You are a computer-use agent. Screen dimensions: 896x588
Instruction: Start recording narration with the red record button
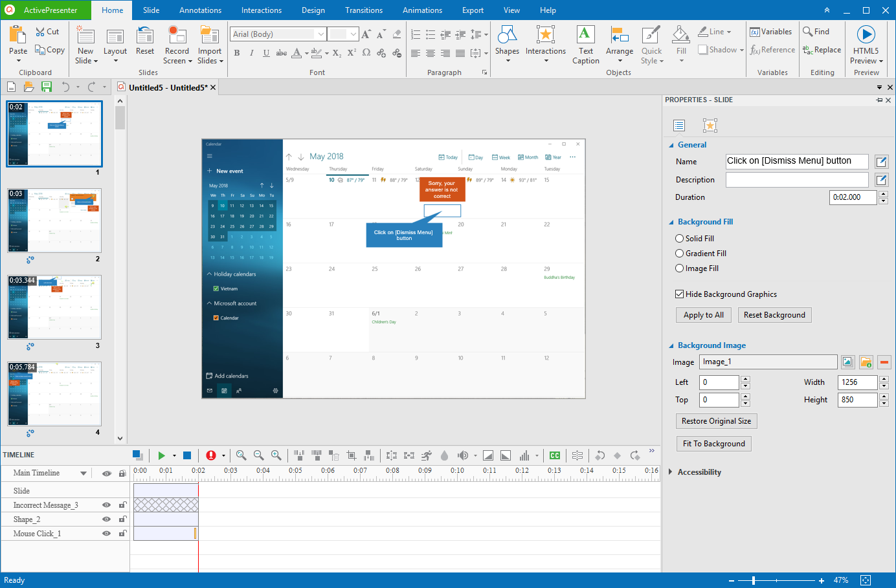pyautogui.click(x=211, y=455)
